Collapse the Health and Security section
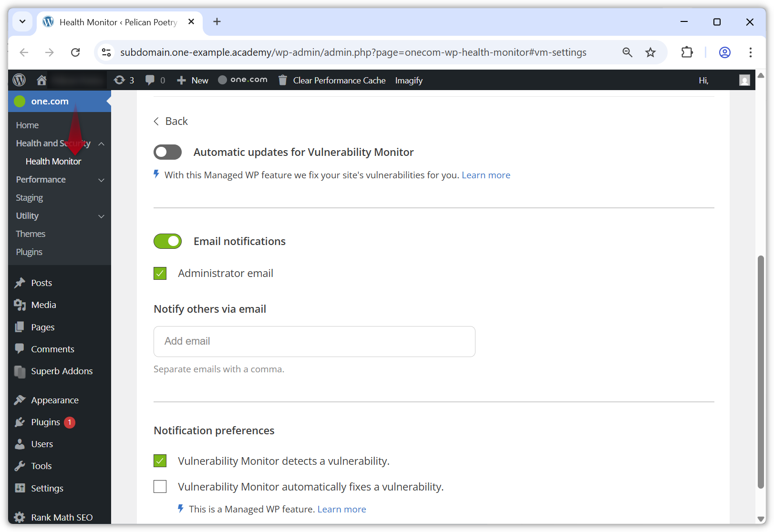774x532 pixels. pos(101,143)
